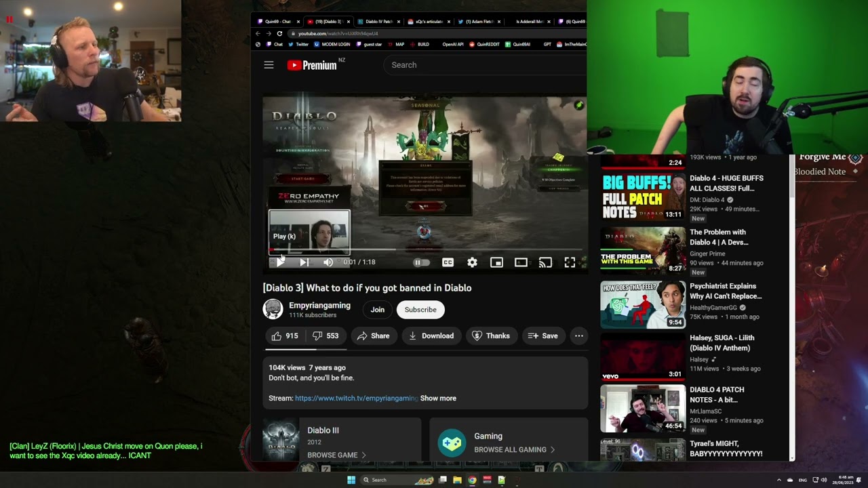This screenshot has height=488, width=868.
Task: Seek along the video progress bar
Action: pyautogui.click(x=425, y=250)
